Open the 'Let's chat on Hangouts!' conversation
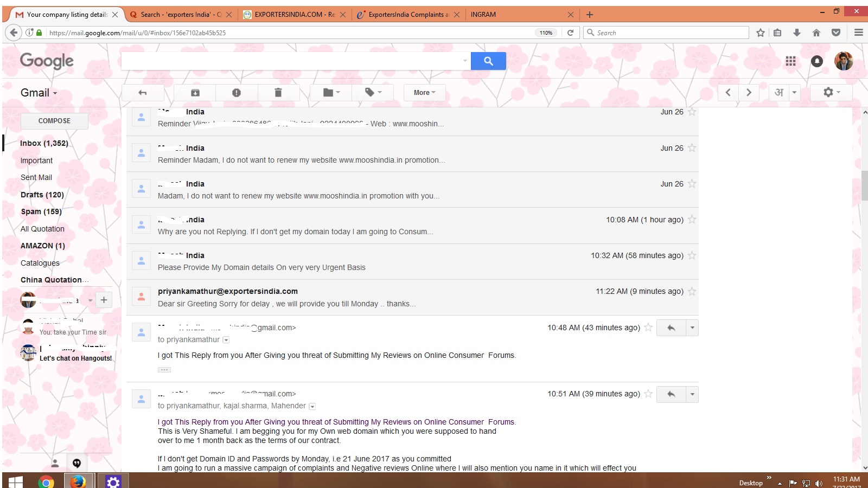The height and width of the screenshot is (488, 868). (66, 353)
